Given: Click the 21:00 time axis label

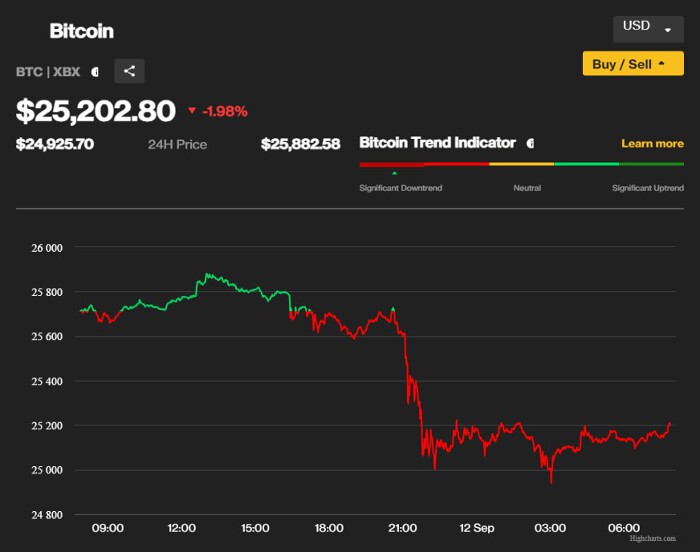Looking at the screenshot, I should (402, 528).
